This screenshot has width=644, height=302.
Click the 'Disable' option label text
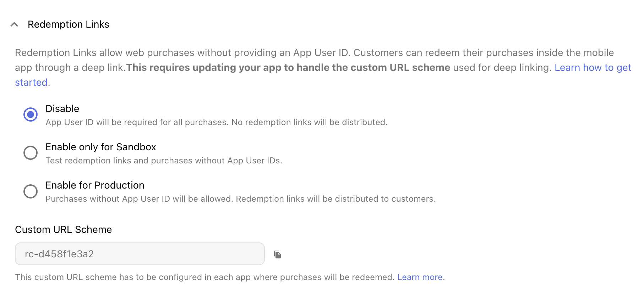[62, 109]
